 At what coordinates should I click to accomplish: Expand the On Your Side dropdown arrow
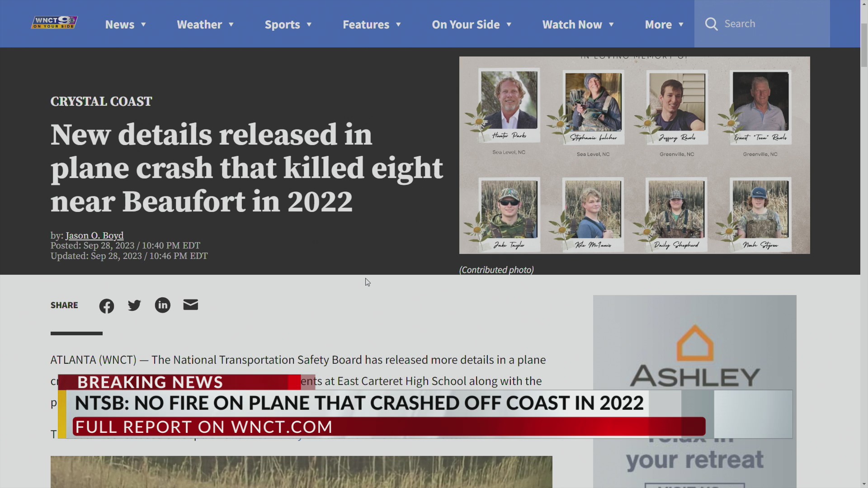509,24
